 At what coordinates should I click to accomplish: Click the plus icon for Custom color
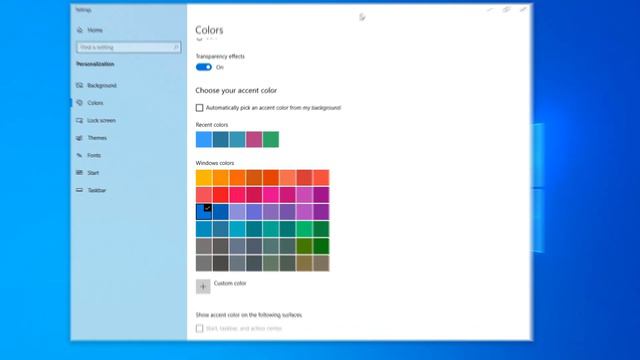(203, 286)
